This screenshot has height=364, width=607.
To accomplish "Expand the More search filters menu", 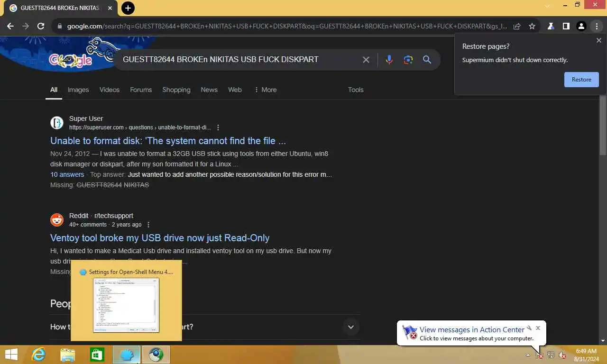I will pyautogui.click(x=266, y=90).
